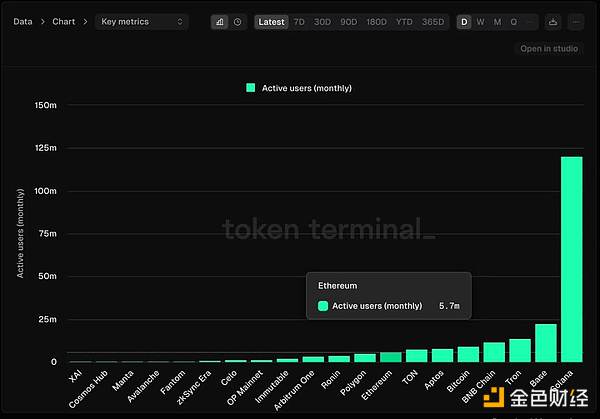
Task: Open the three-dot more options menu
Action: tap(574, 21)
